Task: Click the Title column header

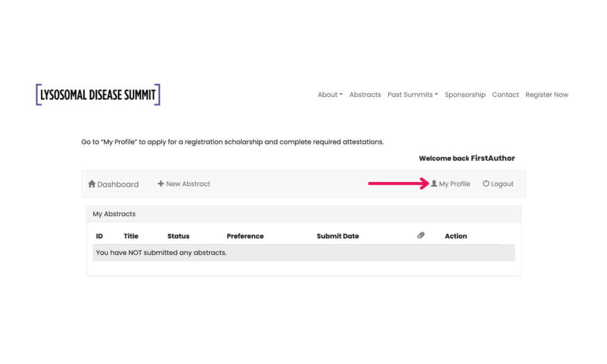Action: tap(131, 236)
